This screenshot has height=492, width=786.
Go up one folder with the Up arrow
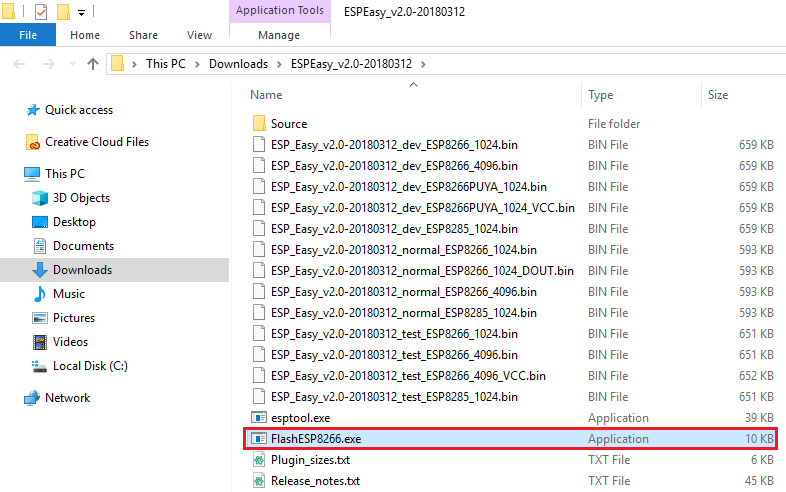[93, 64]
